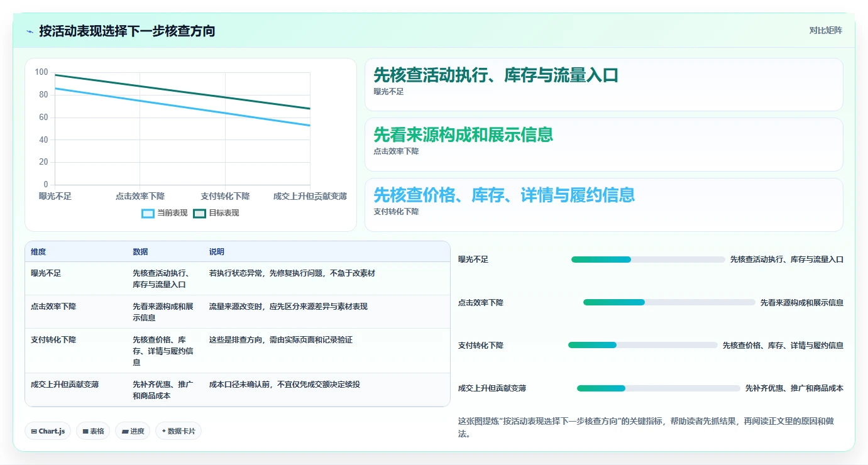This screenshot has height=465, width=868.
Task: Click progress text 先核查活动执行、库存与流量入口 on the right
Action: click(787, 260)
